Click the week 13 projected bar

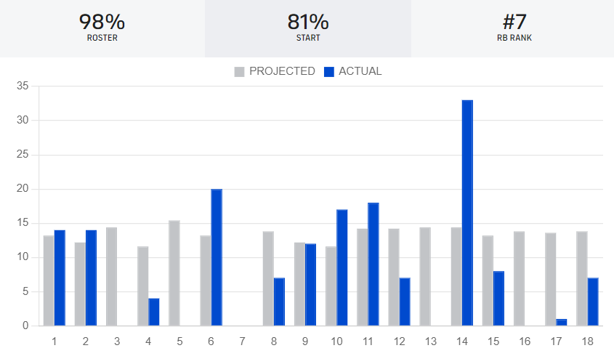tap(425, 277)
